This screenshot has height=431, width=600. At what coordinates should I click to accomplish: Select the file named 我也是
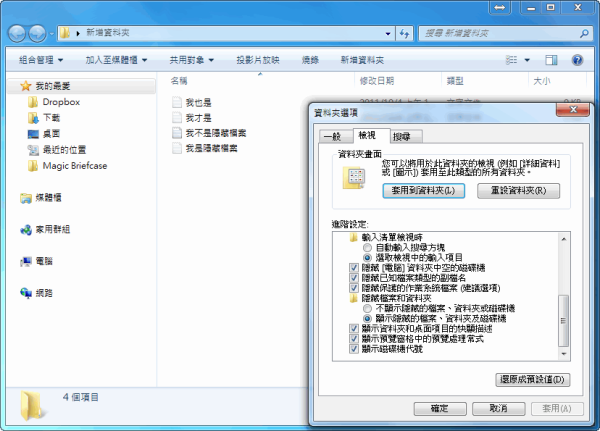pos(198,103)
